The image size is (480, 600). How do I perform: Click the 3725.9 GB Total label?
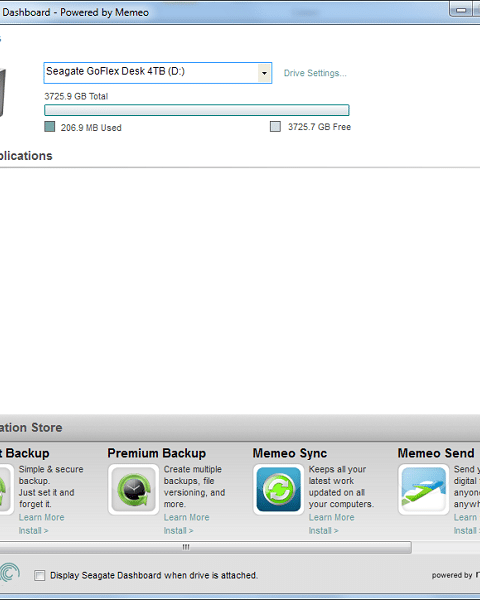pyautogui.click(x=76, y=96)
